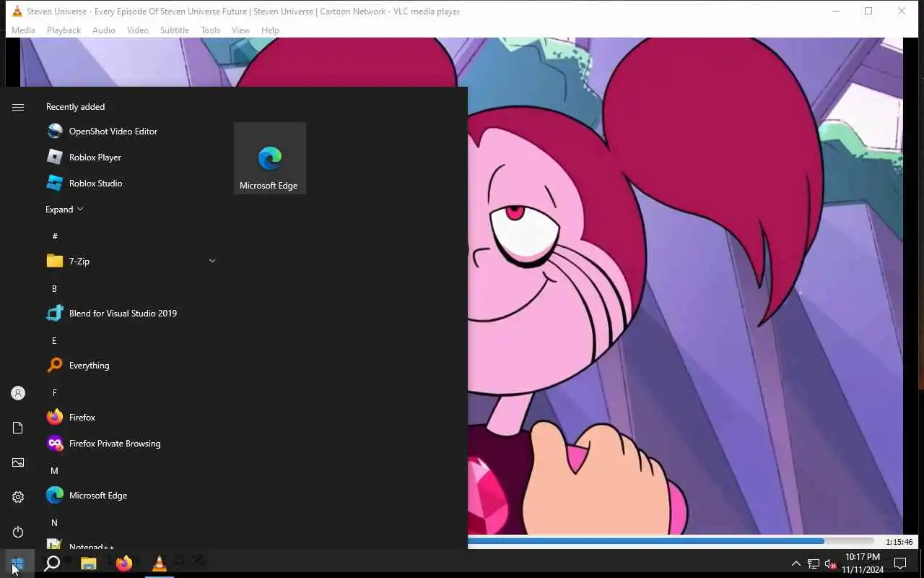The height and width of the screenshot is (578, 924).
Task: Jump to the B letter header
Action: click(x=54, y=288)
